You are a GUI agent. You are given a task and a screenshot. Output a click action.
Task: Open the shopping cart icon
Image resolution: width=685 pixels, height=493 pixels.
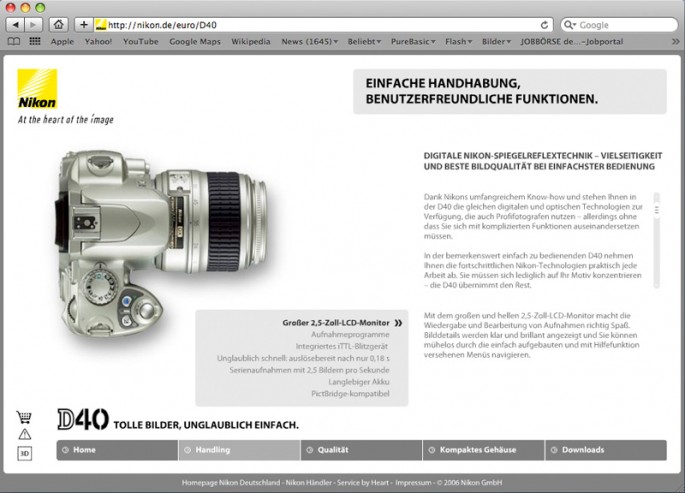(24, 417)
